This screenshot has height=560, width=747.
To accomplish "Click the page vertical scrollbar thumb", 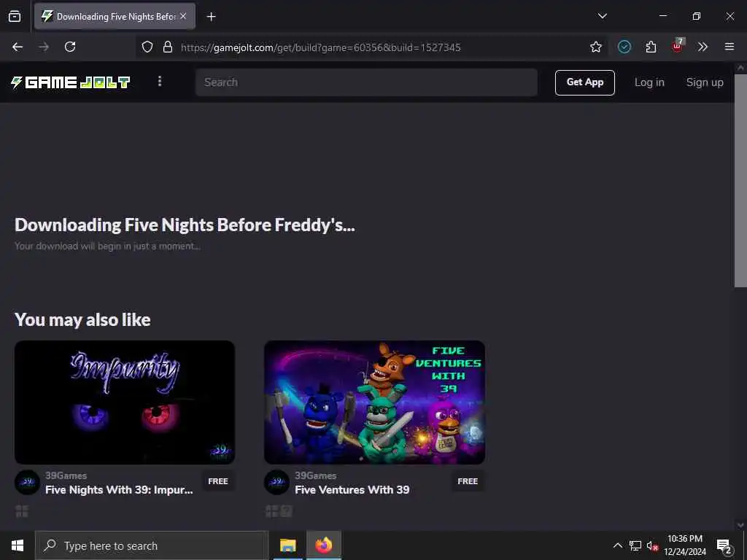I will 740,180.
